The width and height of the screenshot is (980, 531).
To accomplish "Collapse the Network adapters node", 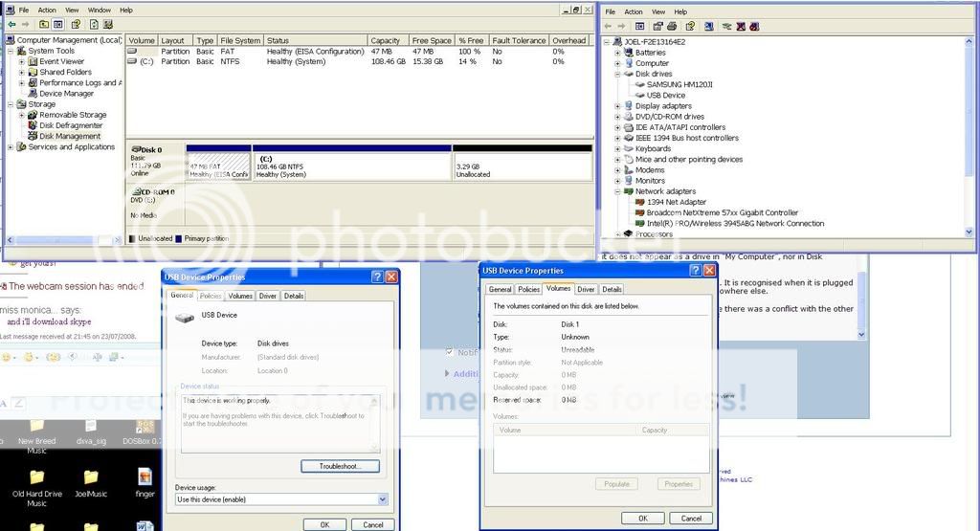I will tap(618, 191).
